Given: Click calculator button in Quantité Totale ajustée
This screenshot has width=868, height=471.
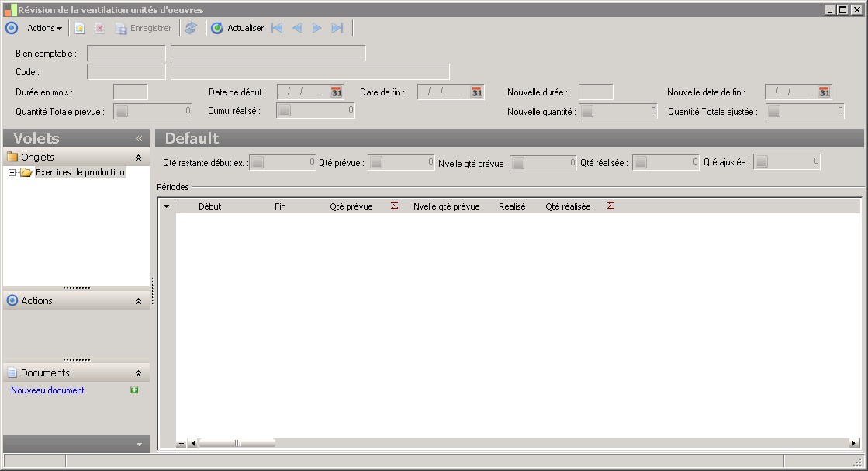Looking at the screenshot, I should click(x=774, y=111).
